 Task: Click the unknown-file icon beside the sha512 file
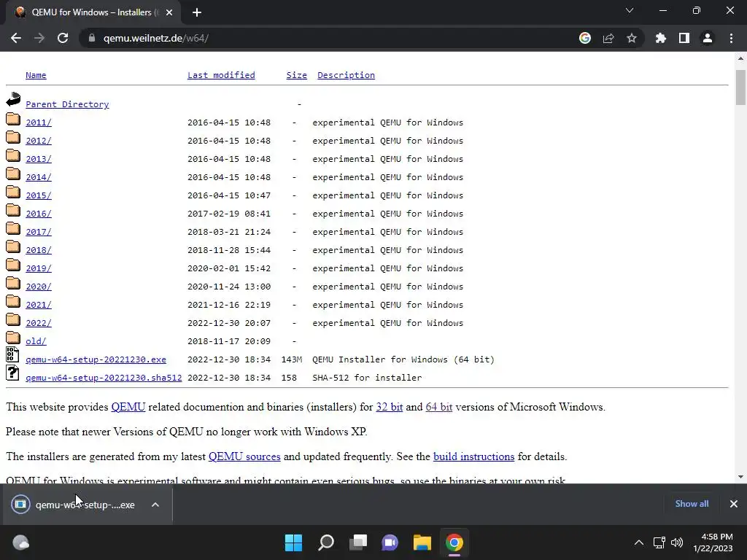click(12, 373)
